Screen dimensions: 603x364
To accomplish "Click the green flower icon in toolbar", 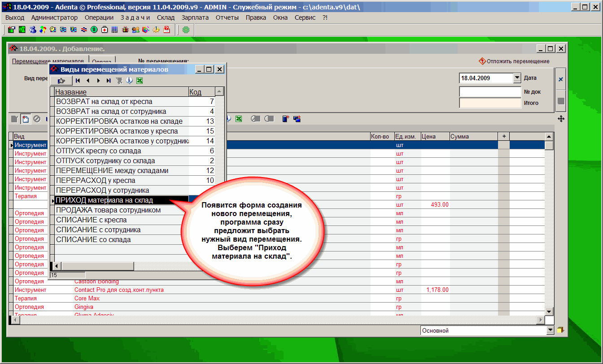I will point(186,30).
